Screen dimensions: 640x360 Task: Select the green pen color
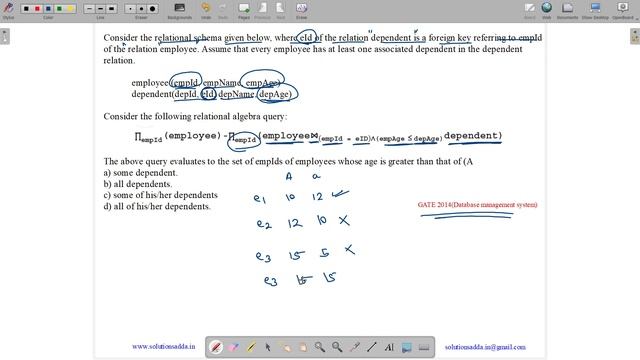59,9
